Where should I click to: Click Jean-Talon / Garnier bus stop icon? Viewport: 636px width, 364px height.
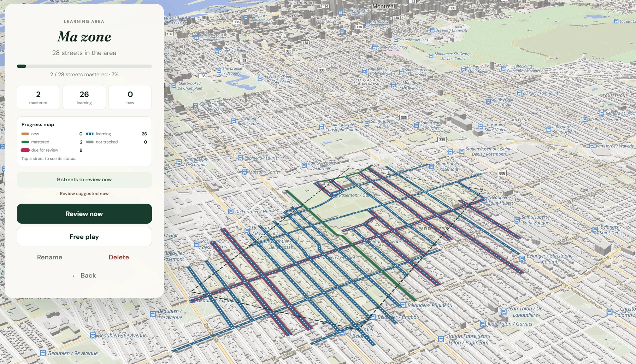(483, 324)
